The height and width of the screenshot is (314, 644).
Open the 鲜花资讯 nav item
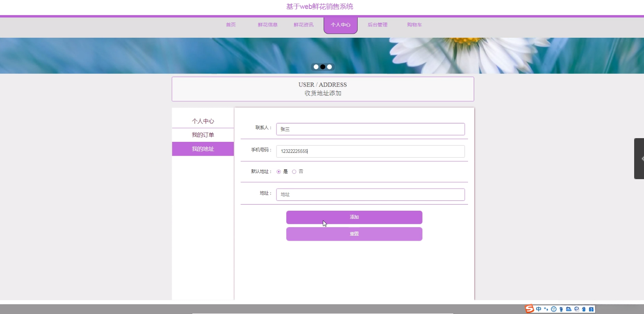pyautogui.click(x=304, y=25)
